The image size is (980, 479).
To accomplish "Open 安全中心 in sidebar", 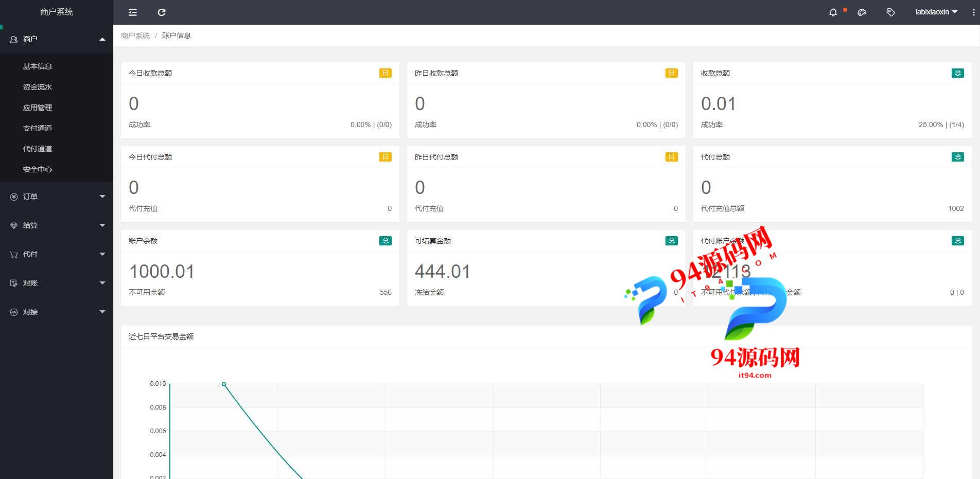I will pyautogui.click(x=38, y=169).
